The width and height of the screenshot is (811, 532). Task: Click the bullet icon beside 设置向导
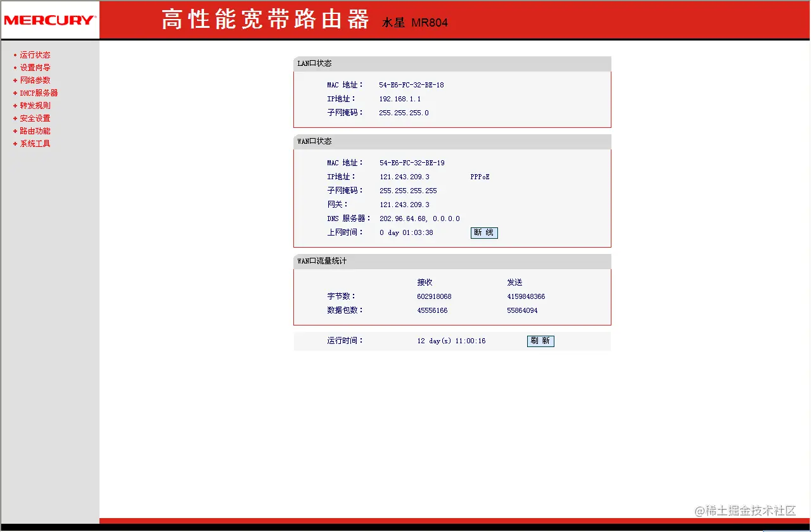pyautogui.click(x=15, y=67)
